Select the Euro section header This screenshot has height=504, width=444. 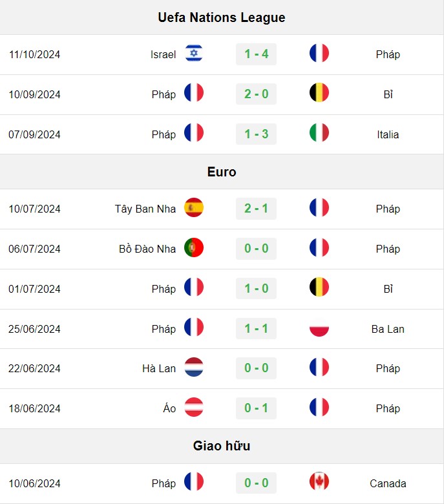(x=222, y=172)
